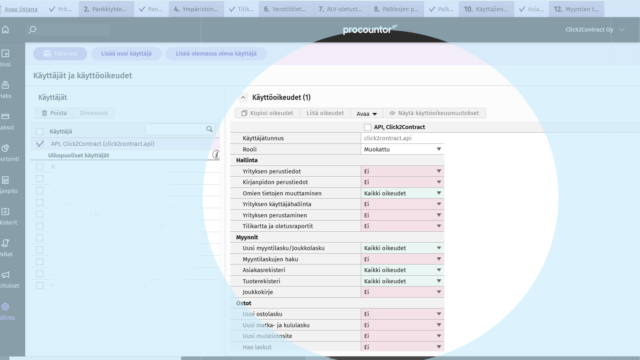Open the Uusi muistiotosite dropdown

[402, 336]
